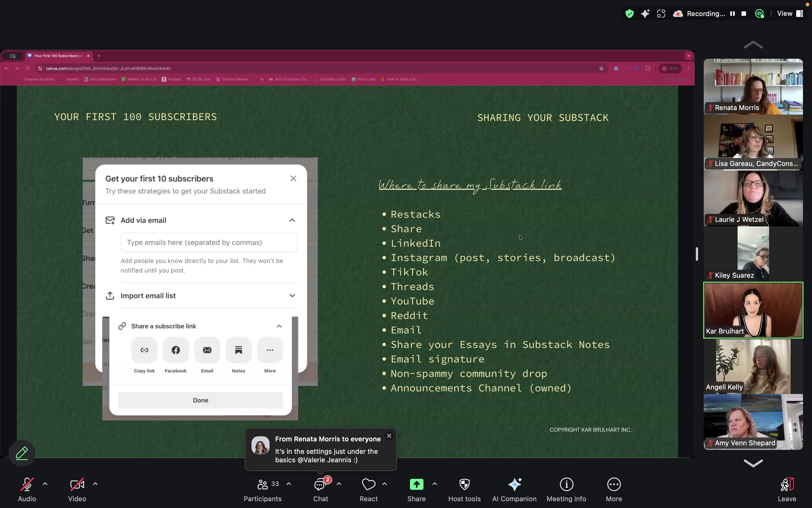812x508 pixels.
Task: Open Host tools shield icon
Action: (464, 485)
